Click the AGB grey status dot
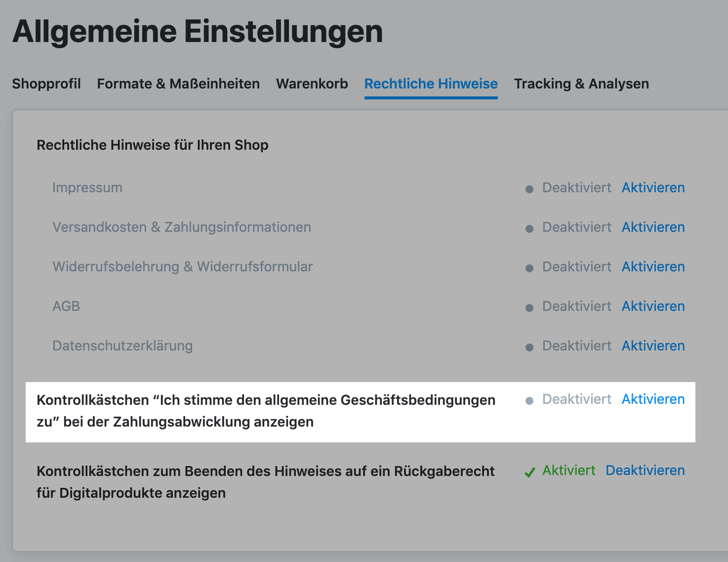Image resolution: width=728 pixels, height=562 pixels. [529, 308]
